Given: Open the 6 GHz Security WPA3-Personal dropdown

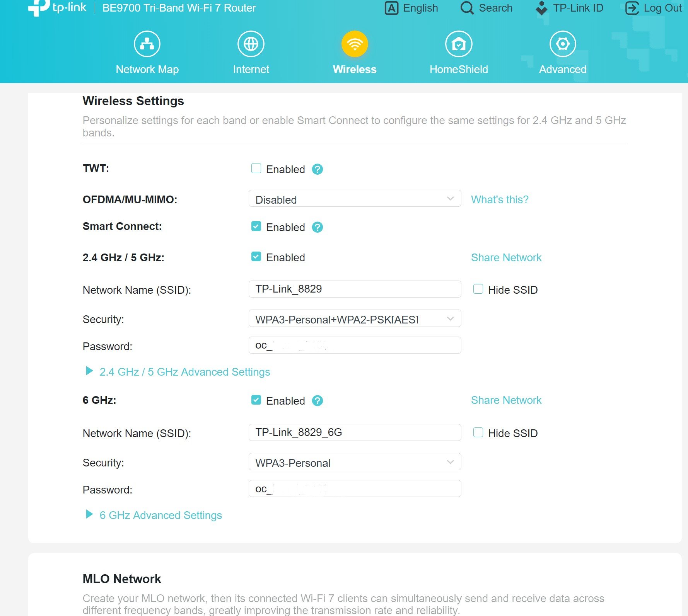Looking at the screenshot, I should tap(355, 462).
